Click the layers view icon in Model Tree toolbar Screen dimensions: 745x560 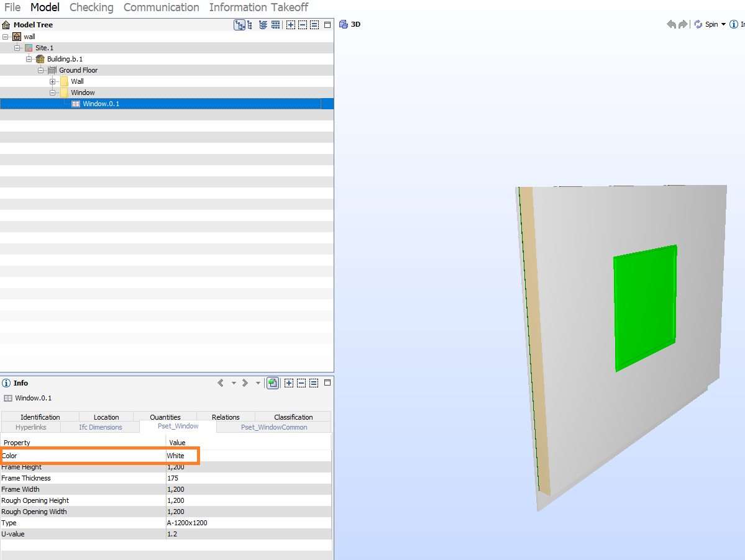263,25
